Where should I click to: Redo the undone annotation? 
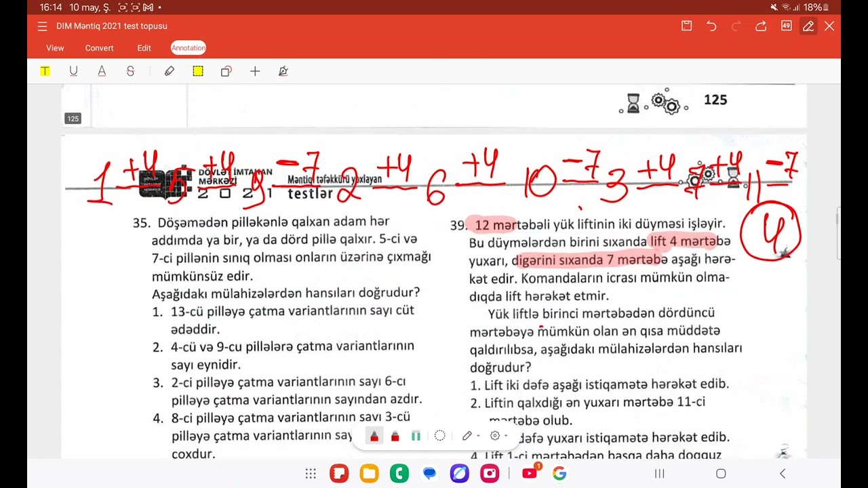(736, 26)
